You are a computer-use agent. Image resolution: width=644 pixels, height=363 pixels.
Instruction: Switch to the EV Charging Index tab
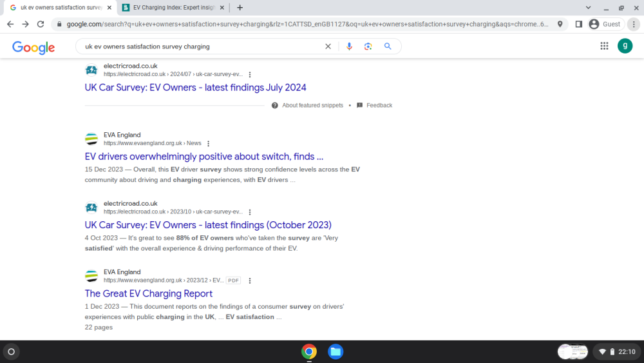click(174, 7)
